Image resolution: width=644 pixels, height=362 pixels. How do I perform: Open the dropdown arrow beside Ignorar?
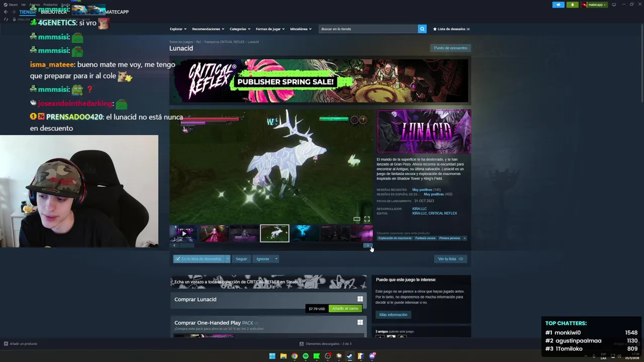point(276,259)
